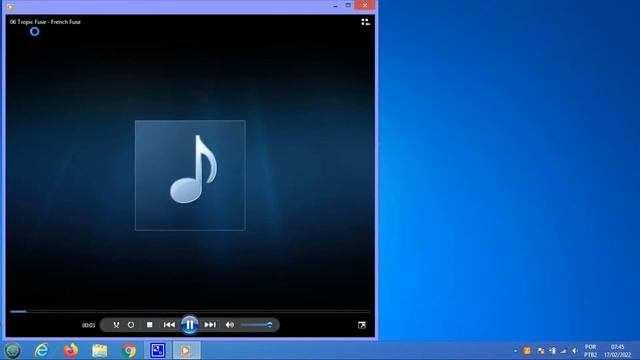
Task: Toggle shuffle mode
Action: 116,325
